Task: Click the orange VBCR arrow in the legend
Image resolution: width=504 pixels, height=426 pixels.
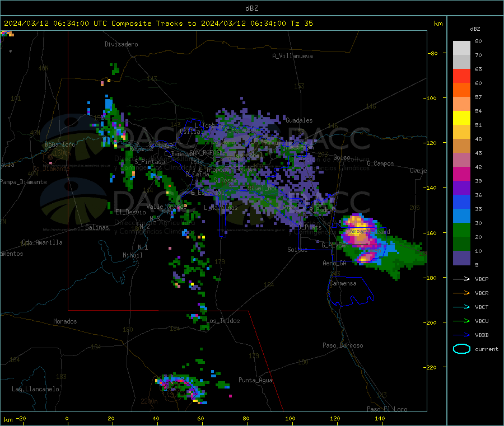Action: coord(461,293)
